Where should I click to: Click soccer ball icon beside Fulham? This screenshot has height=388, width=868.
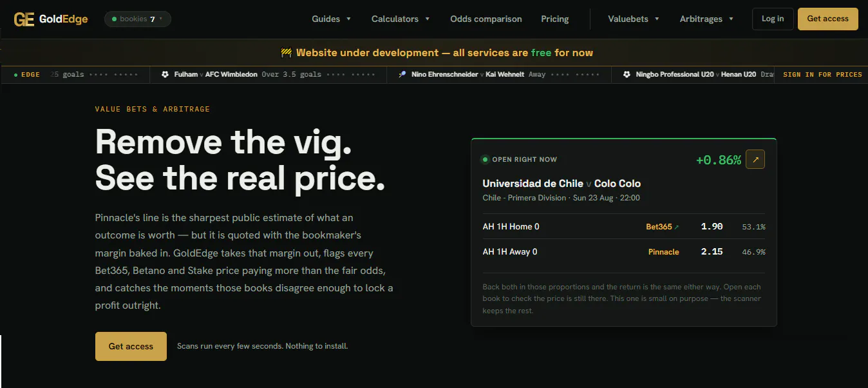165,75
